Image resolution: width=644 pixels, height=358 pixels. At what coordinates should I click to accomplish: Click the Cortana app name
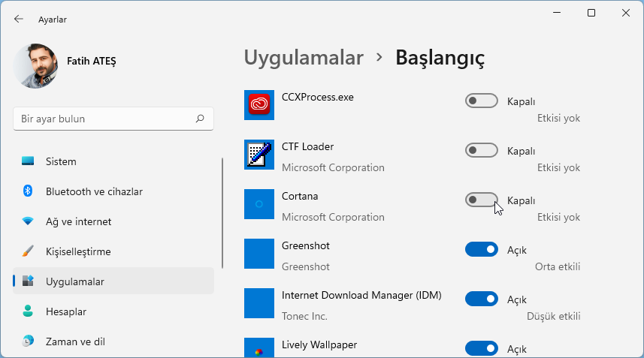point(300,196)
